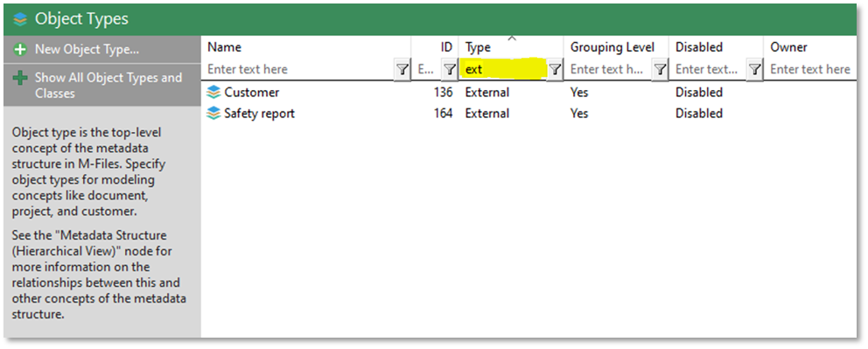Screen dimensions: 868x349
Task: Click the Owner filter text field
Action: [x=810, y=70]
